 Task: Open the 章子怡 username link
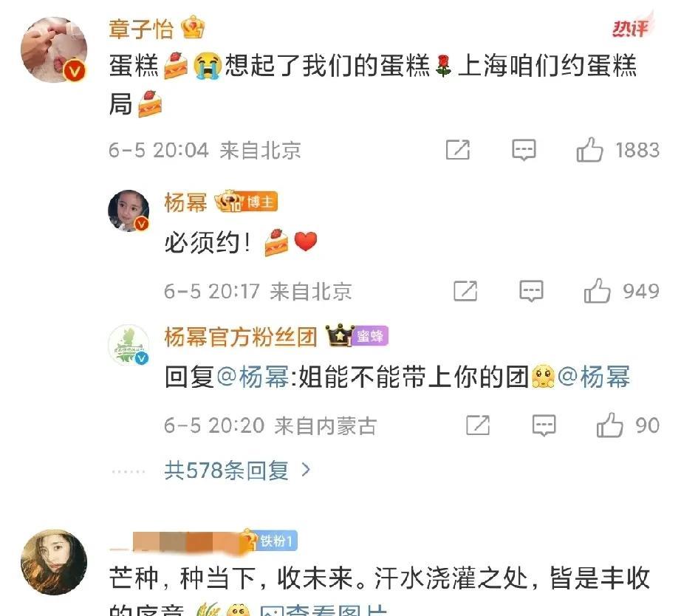141,29
